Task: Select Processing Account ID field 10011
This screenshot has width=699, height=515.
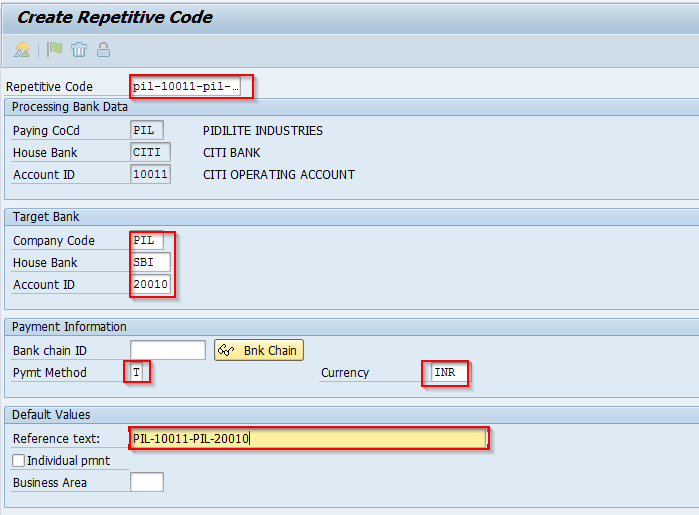Action: 150,174
